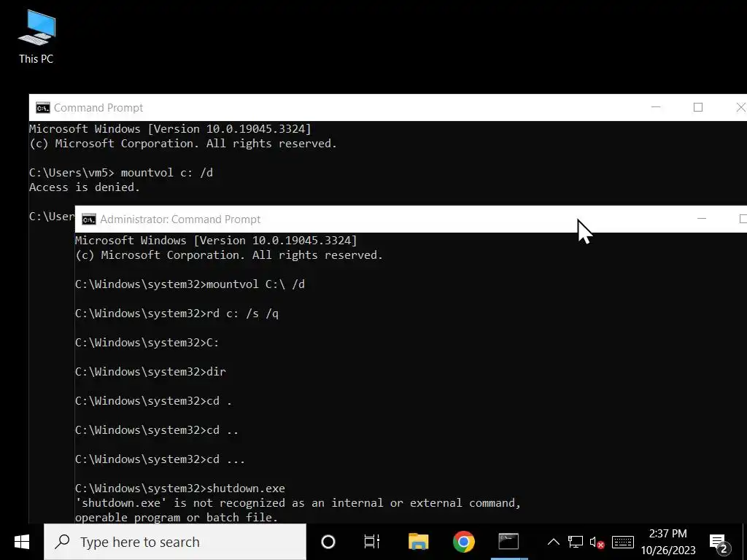The height and width of the screenshot is (560, 747).
Task: Click the 'is not recognized' error message line
Action: pyautogui.click(x=298, y=503)
